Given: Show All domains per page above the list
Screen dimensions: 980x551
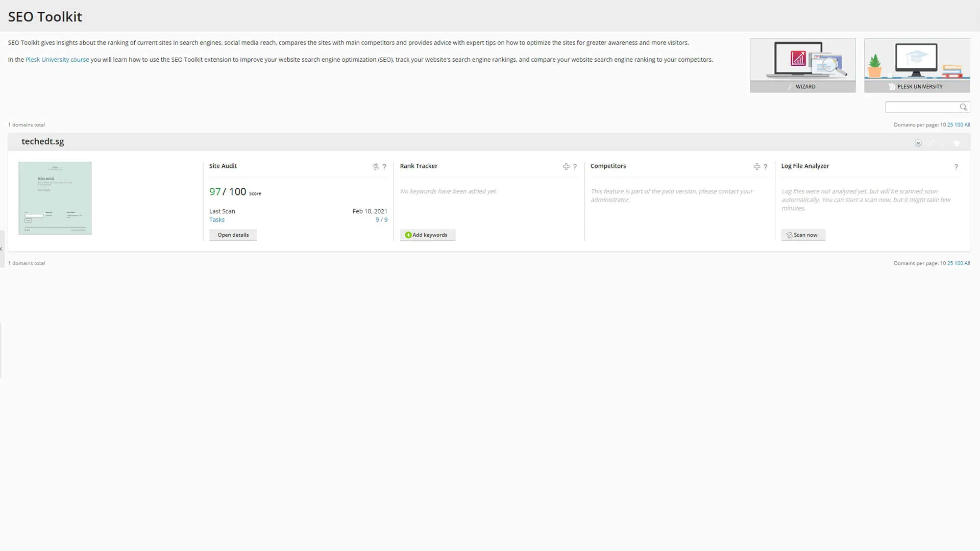Looking at the screenshot, I should point(967,124).
